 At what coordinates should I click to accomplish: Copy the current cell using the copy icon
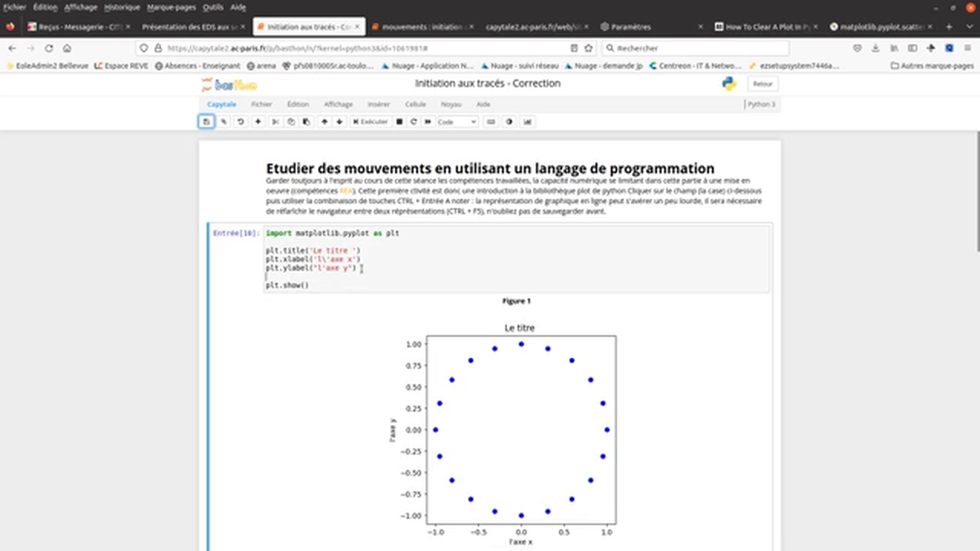[x=291, y=121]
